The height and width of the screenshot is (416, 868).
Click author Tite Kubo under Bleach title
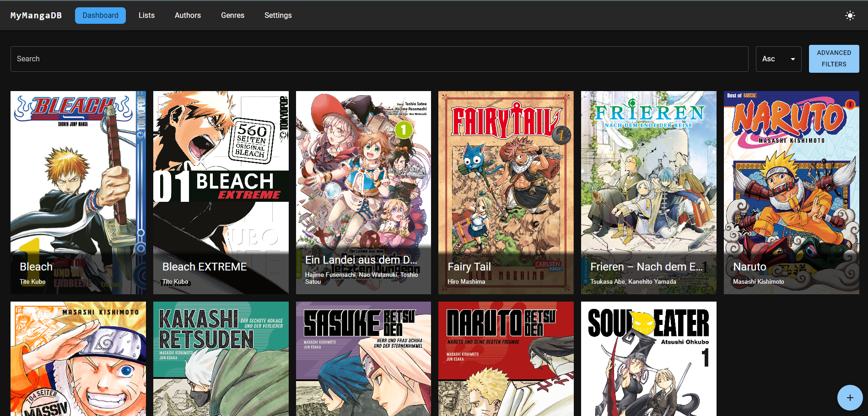(x=32, y=281)
